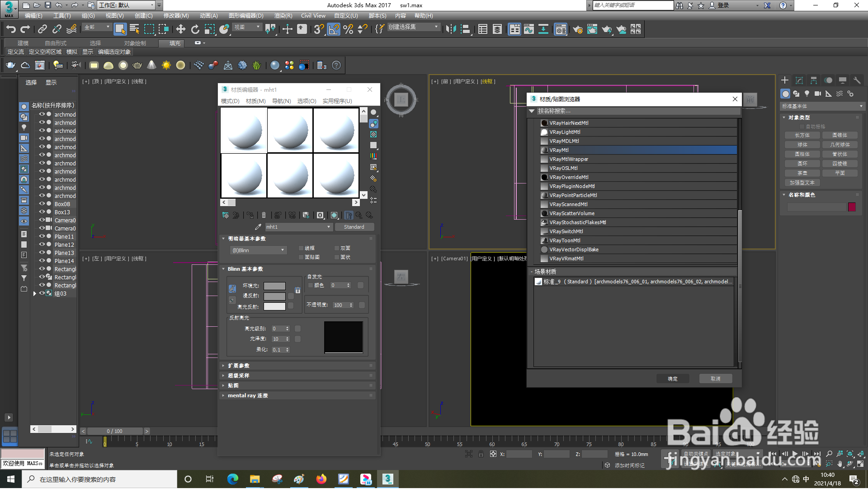Enable the 双面 two-sided checkbox
The image size is (868, 489).
337,249
